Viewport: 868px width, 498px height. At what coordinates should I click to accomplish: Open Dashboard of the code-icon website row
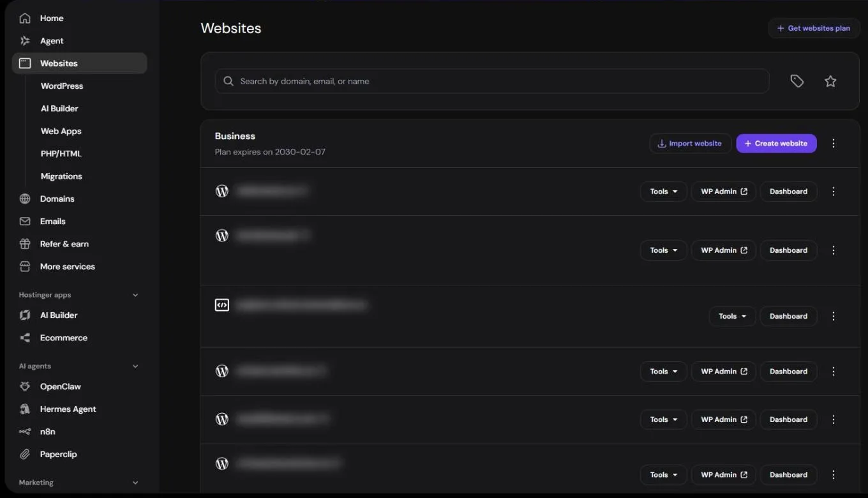pos(788,316)
